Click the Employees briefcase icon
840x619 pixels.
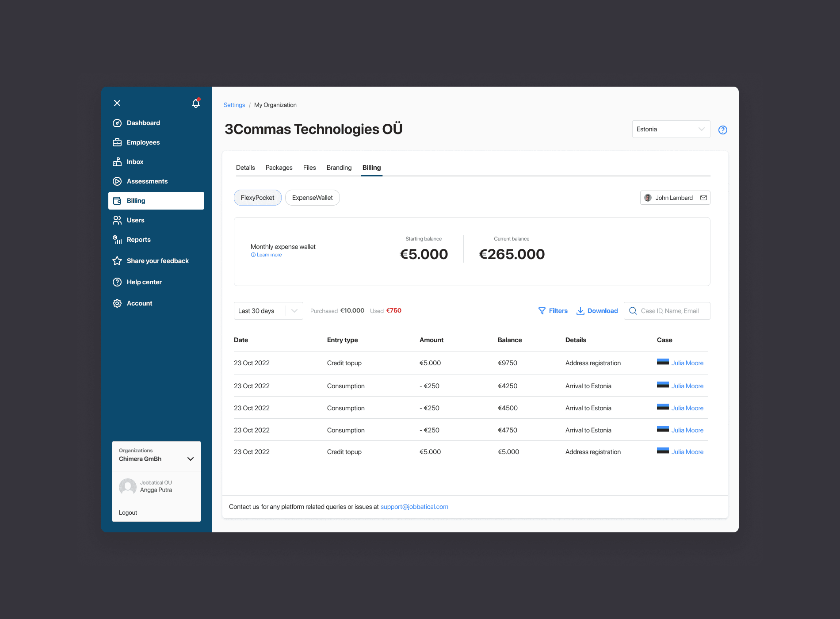click(117, 142)
